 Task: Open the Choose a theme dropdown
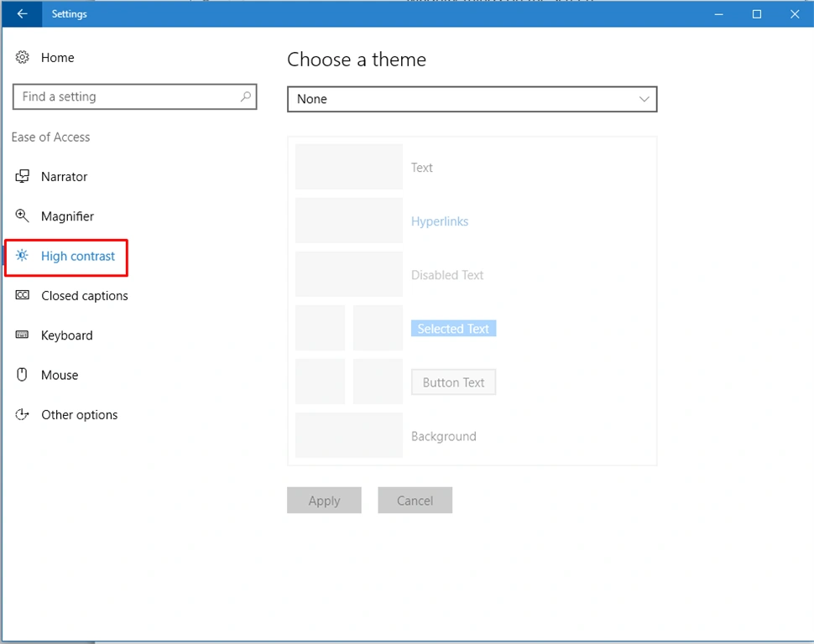(x=472, y=99)
